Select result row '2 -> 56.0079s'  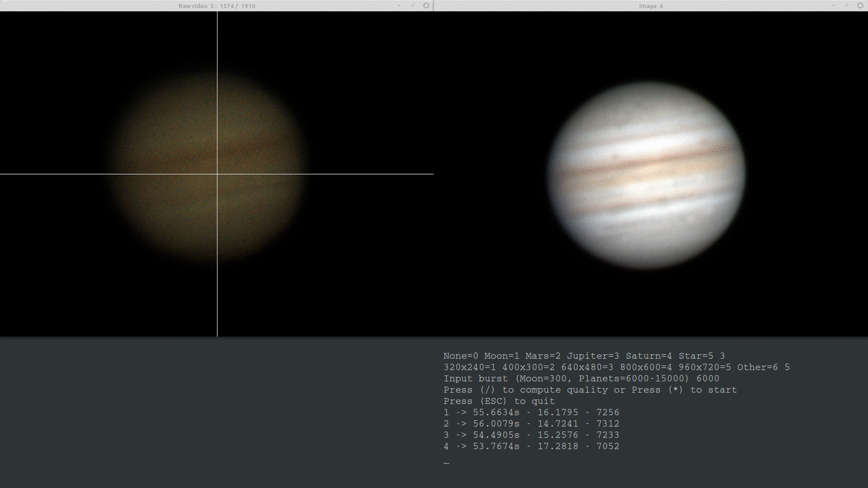pyautogui.click(x=531, y=424)
